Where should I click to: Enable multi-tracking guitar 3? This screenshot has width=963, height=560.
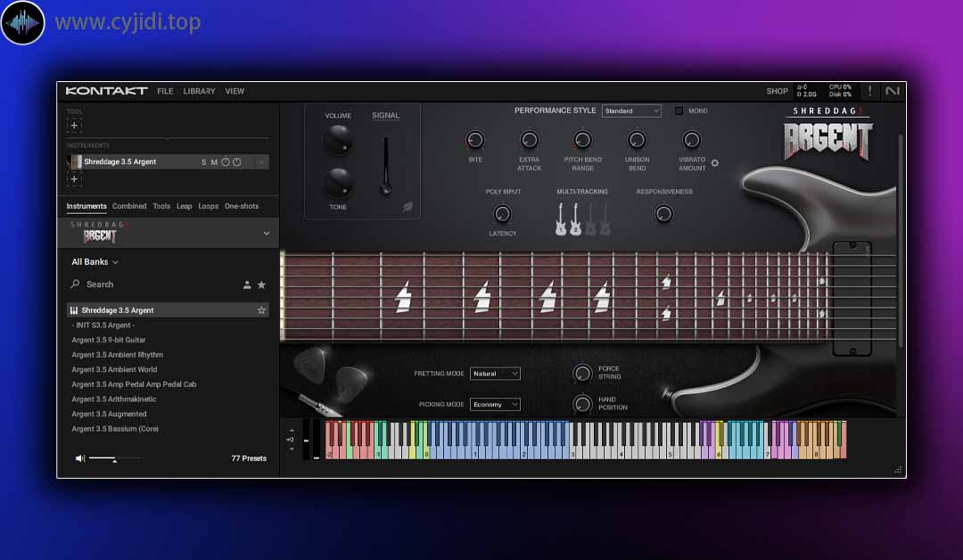[590, 220]
